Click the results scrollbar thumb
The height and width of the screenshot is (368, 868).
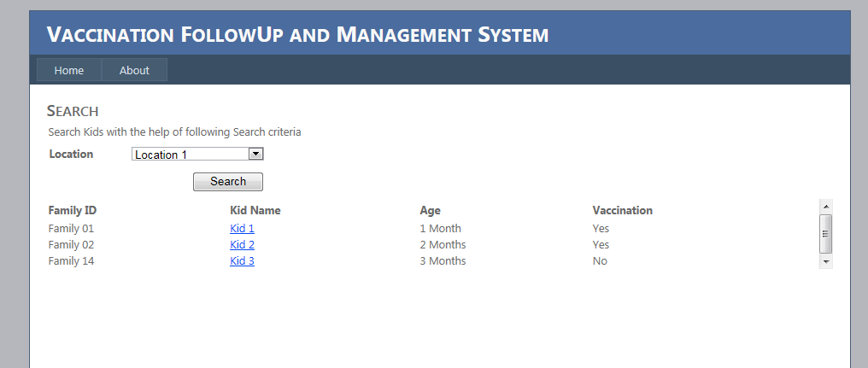point(826,234)
